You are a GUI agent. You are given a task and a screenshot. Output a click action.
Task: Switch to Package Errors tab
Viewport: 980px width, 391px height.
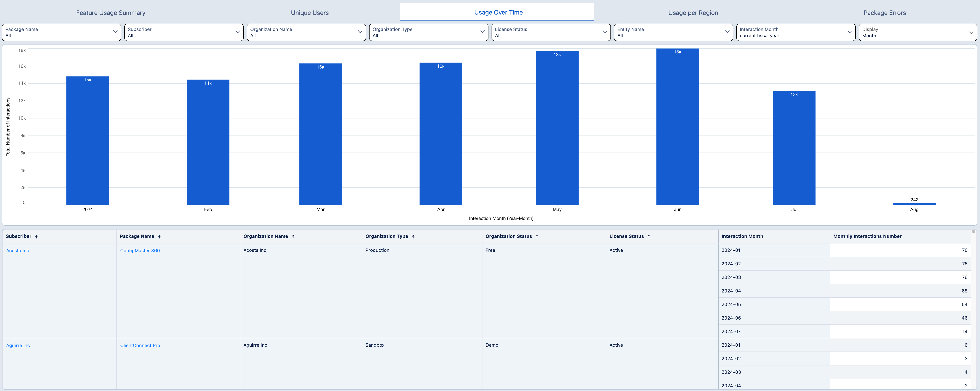click(885, 13)
